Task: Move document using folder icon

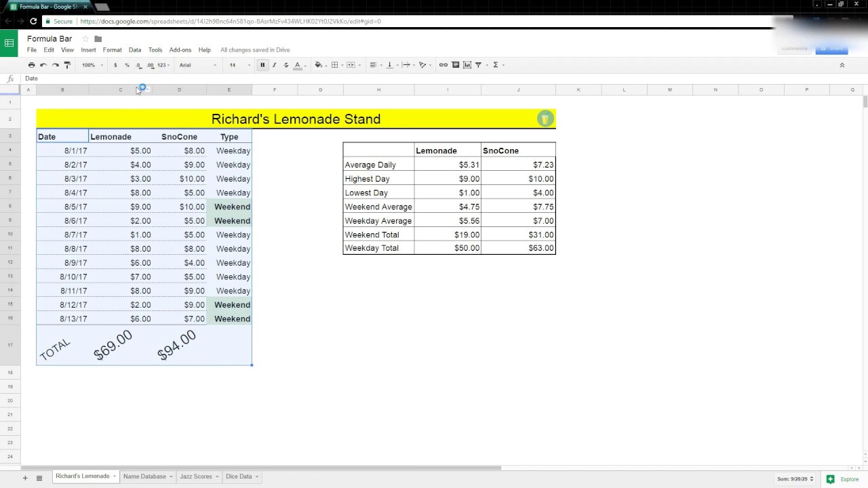Action: point(98,39)
